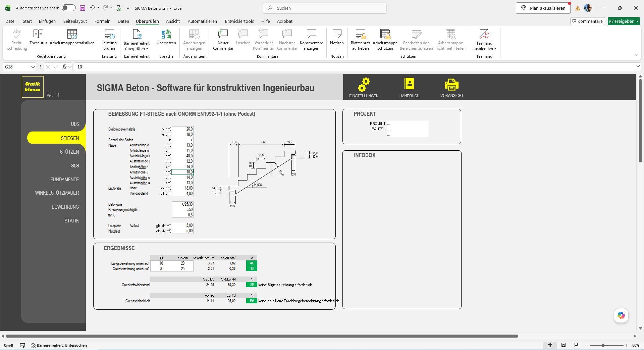Click the Save icon in title bar
The image size is (644, 350).
click(x=83, y=8)
